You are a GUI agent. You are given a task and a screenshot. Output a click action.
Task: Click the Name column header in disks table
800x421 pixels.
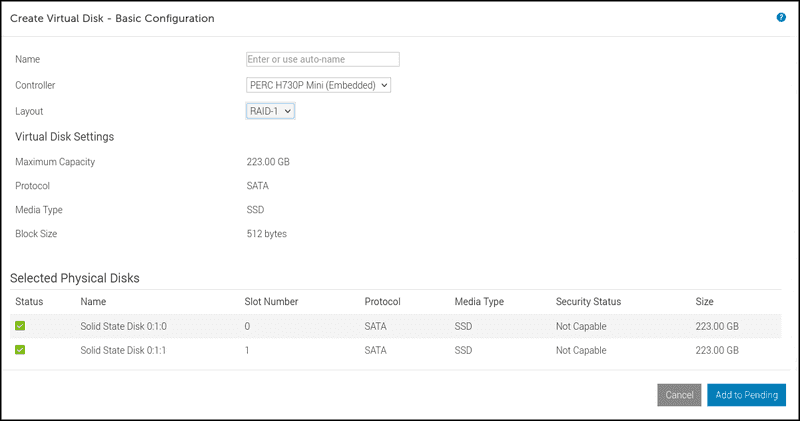point(93,301)
